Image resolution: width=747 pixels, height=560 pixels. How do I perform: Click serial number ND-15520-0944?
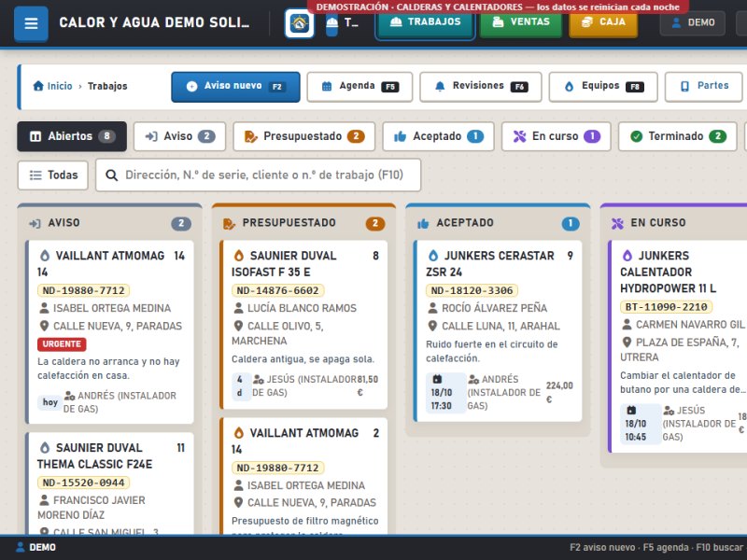click(x=83, y=483)
